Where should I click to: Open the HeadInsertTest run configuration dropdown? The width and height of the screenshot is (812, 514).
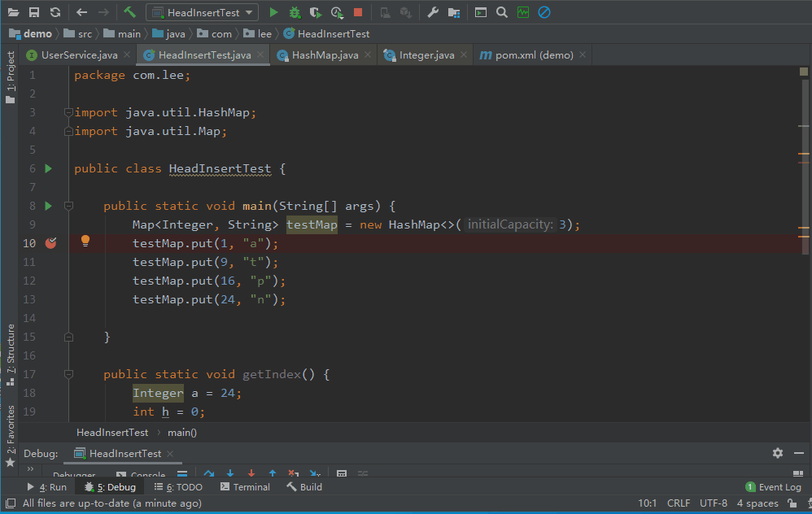(x=202, y=12)
